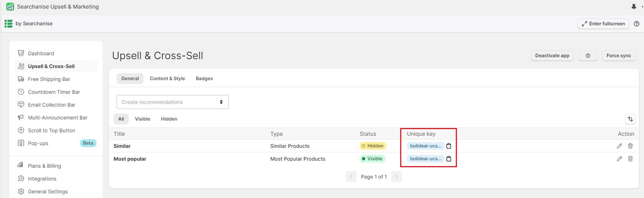Image resolution: width=644 pixels, height=198 pixels.
Task: Delete the Similar recommendation trash icon
Action: (x=630, y=146)
